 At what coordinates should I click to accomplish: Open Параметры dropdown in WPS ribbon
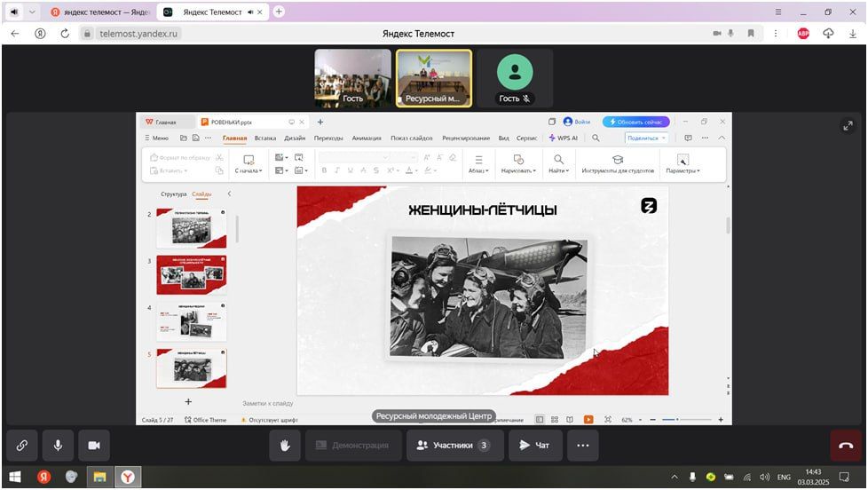[683, 164]
